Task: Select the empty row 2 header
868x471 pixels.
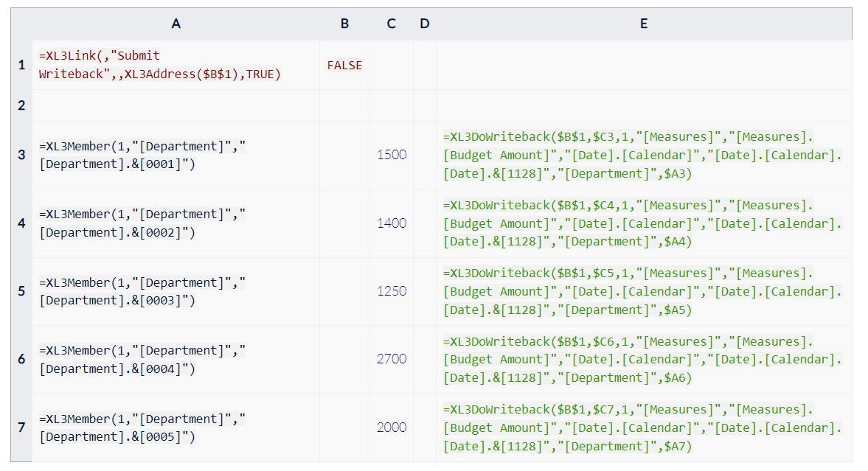Action: click(21, 105)
